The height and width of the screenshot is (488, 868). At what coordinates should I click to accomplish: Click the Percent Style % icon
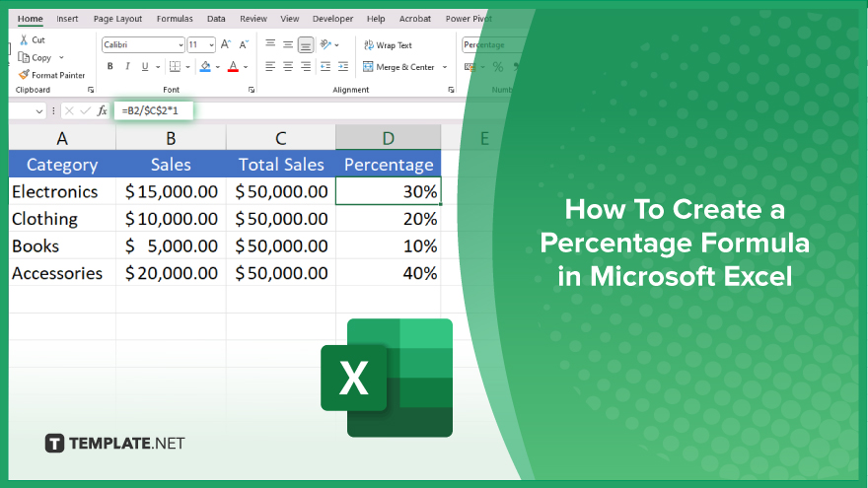coord(498,67)
